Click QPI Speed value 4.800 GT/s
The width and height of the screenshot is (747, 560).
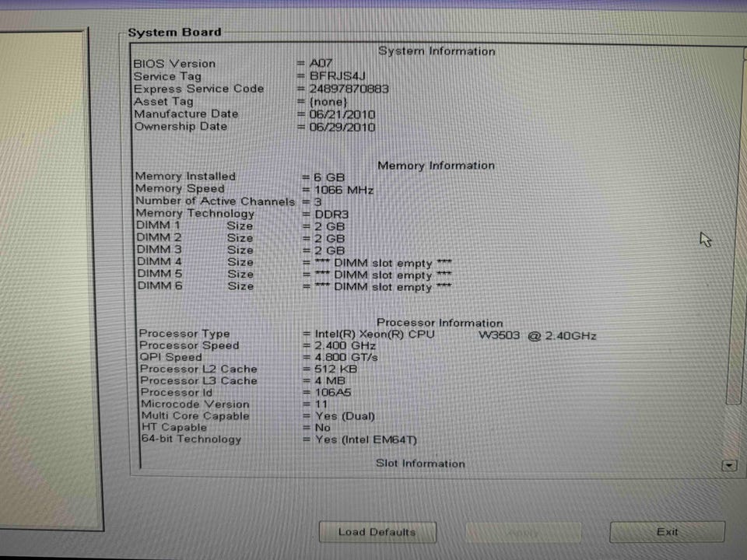tap(345, 358)
